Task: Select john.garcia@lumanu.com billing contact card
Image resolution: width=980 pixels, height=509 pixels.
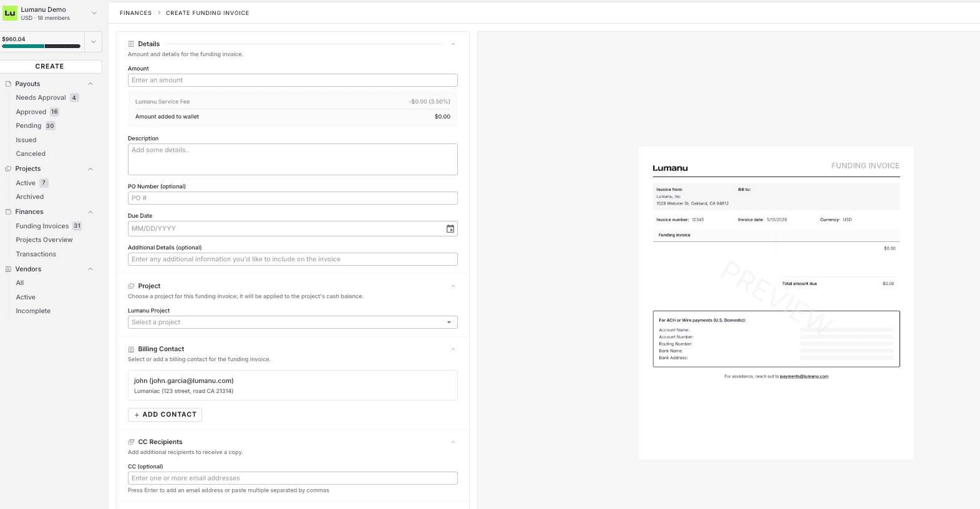Action: pos(293,385)
